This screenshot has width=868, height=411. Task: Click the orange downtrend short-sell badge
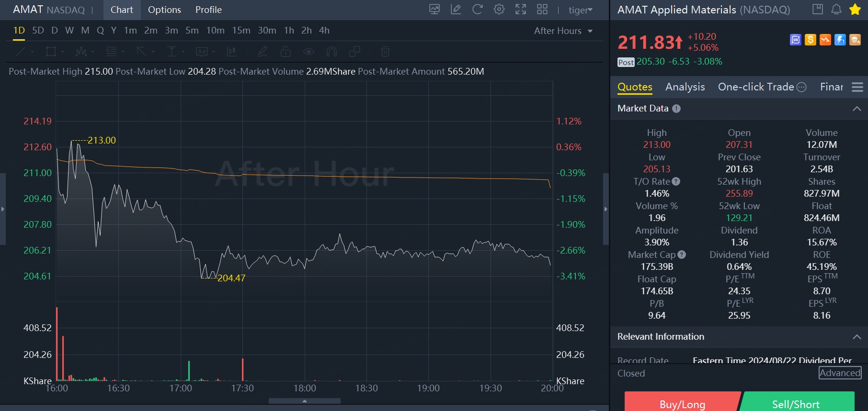click(825, 40)
